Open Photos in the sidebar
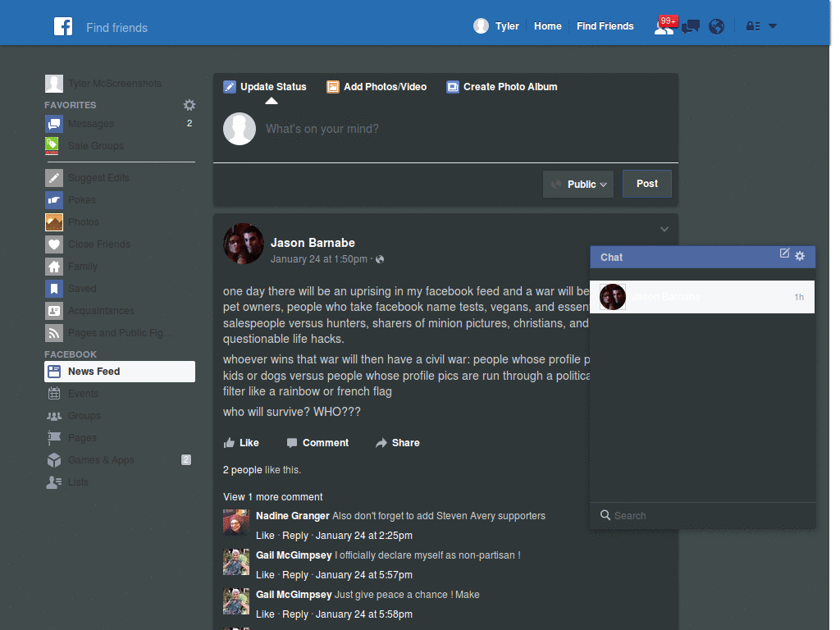This screenshot has height=630, width=840. tap(120, 221)
